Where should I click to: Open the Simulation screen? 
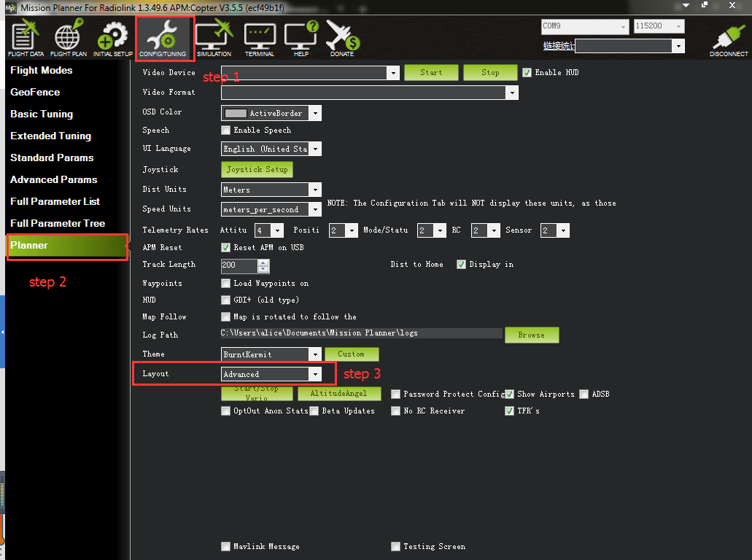[214, 38]
